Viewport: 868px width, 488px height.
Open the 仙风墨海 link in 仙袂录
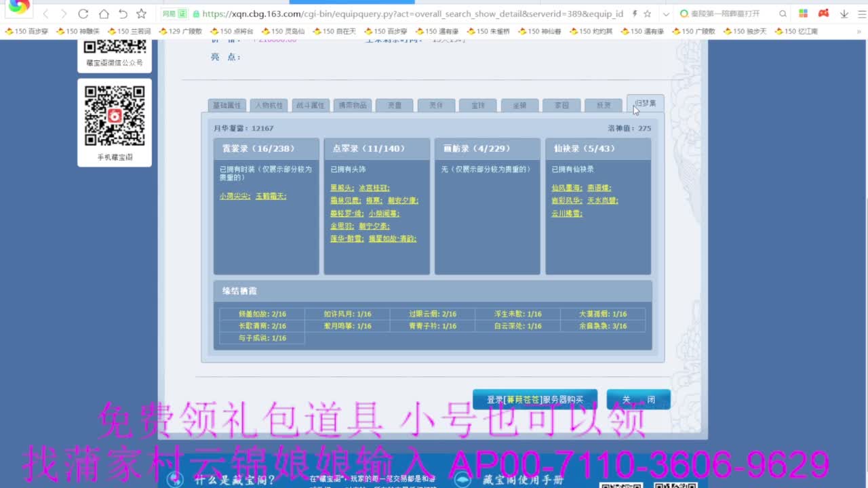[x=566, y=188]
